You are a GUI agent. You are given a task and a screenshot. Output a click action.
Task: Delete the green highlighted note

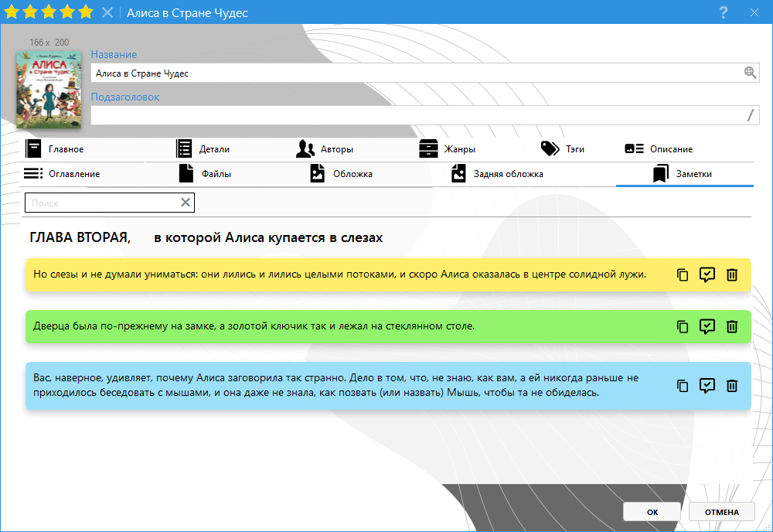(732, 326)
